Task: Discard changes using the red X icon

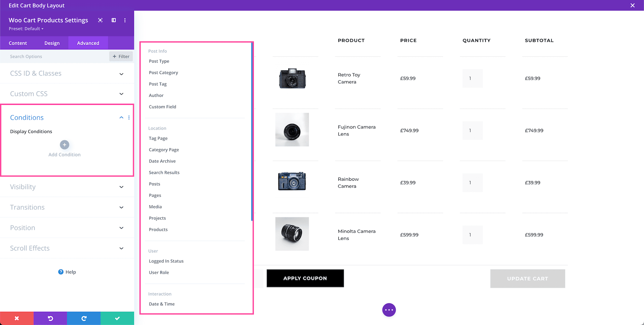Action: [x=17, y=318]
